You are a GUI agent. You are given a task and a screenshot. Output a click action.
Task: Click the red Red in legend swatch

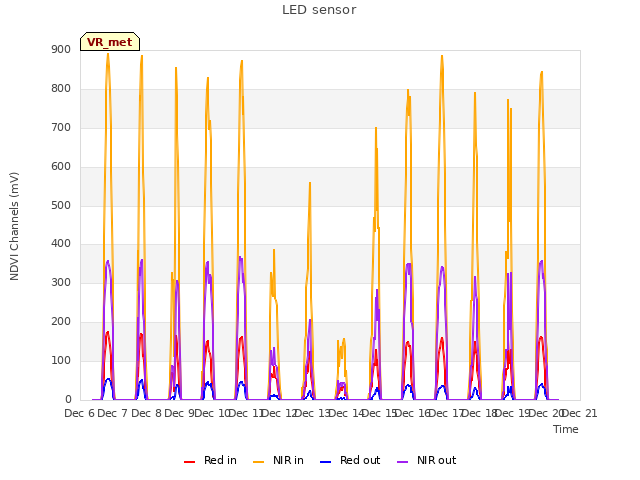coord(189,462)
